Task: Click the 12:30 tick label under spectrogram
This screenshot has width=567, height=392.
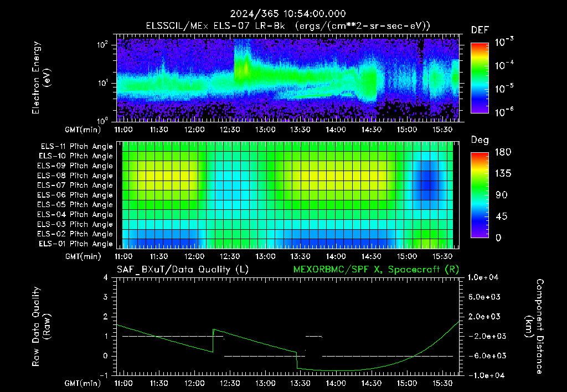Action: [x=230, y=130]
